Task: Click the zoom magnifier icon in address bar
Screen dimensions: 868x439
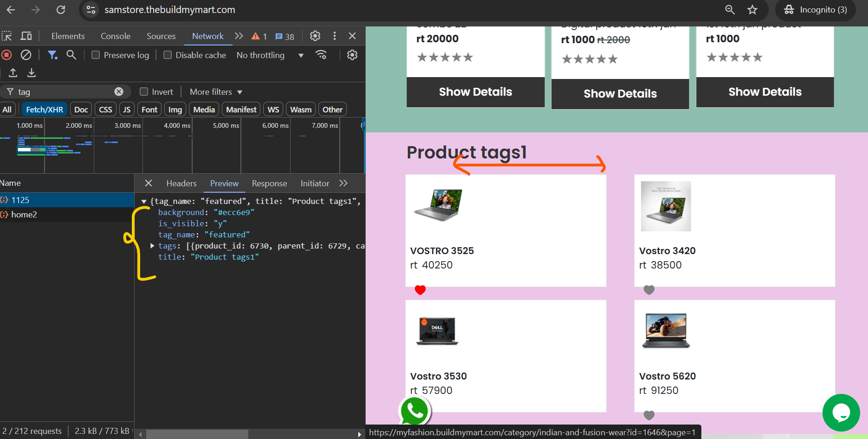Action: point(730,10)
